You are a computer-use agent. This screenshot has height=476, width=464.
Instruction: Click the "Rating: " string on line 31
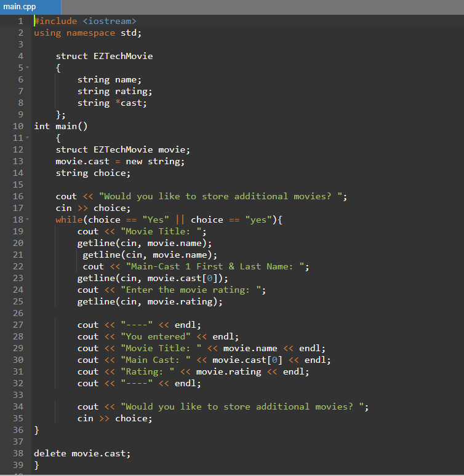point(147,371)
